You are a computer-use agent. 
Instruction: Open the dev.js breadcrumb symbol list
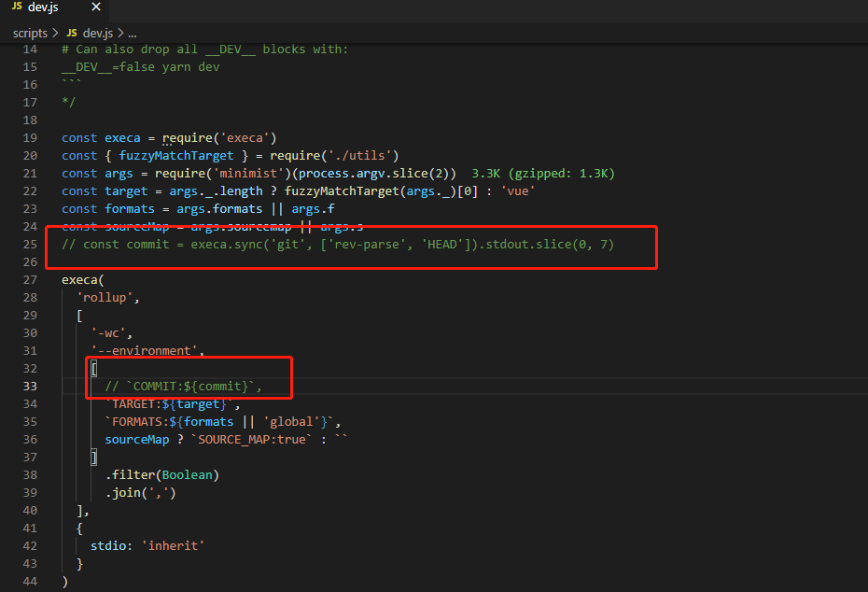(99, 32)
